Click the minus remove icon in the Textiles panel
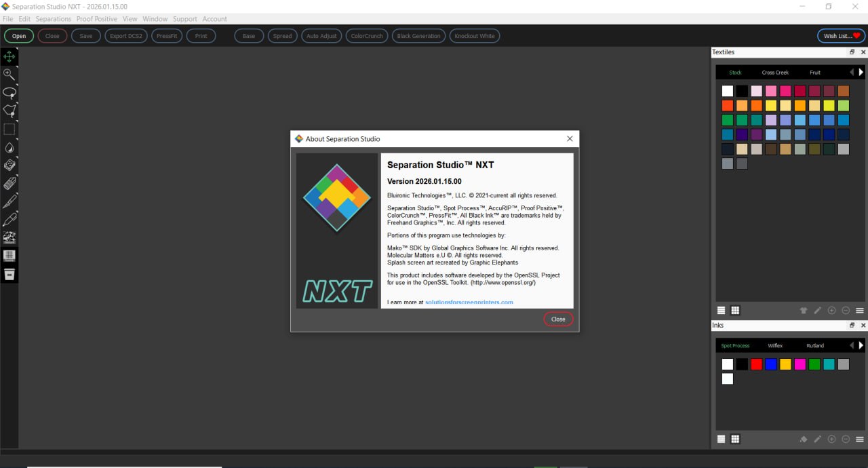 (x=846, y=311)
